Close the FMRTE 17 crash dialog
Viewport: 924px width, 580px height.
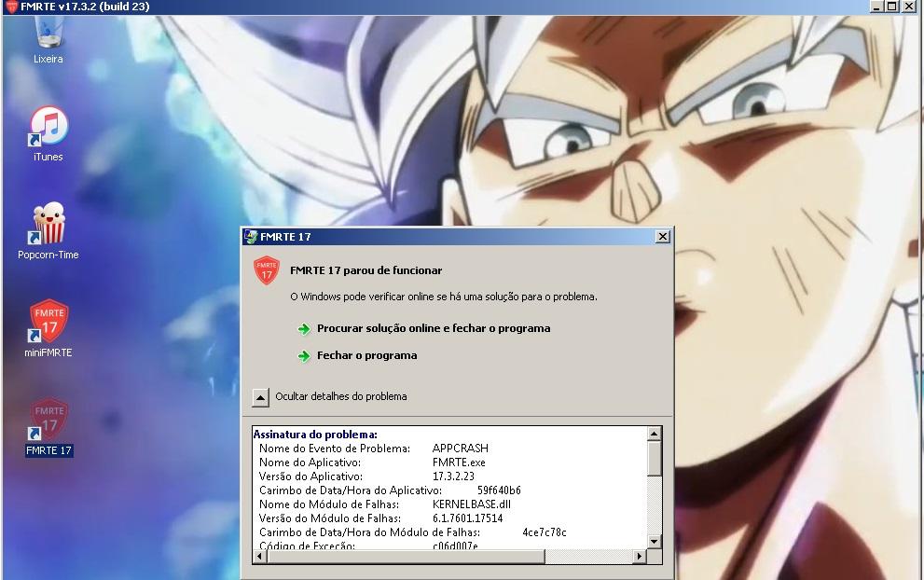coord(662,236)
